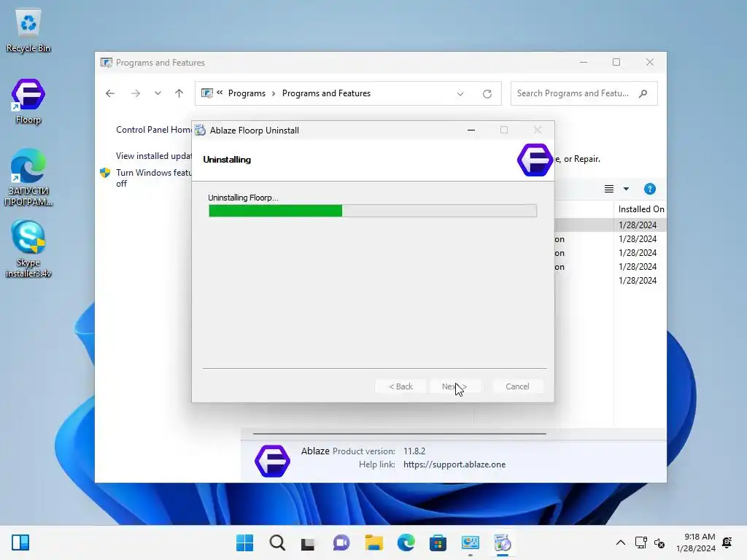747x560 pixels.
Task: Open the blue help question mark button
Action: pos(649,189)
